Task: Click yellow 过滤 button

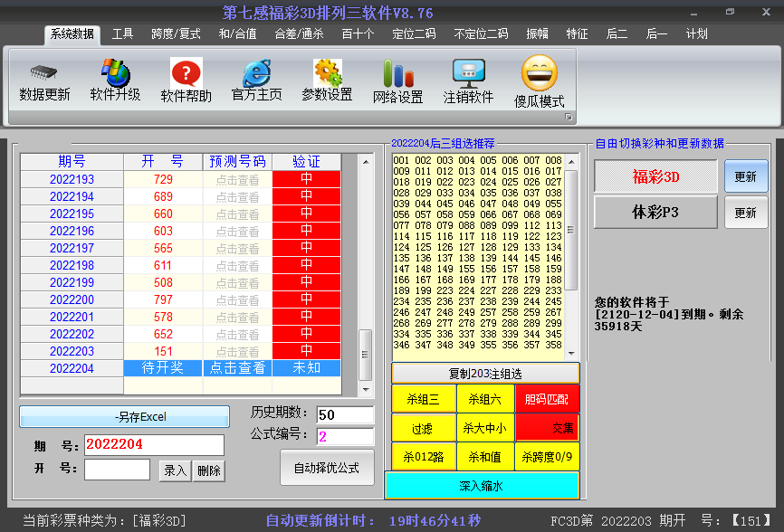Action: [424, 428]
